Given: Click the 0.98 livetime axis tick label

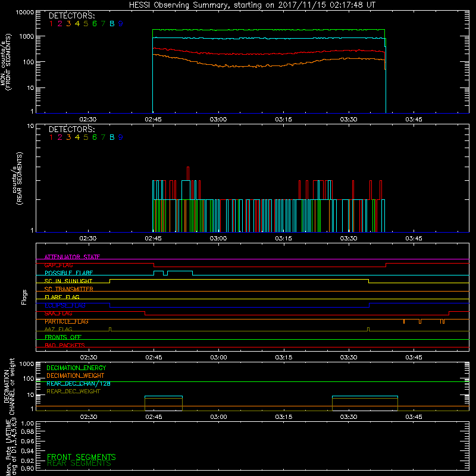Looking at the screenshot, I should (27, 432).
